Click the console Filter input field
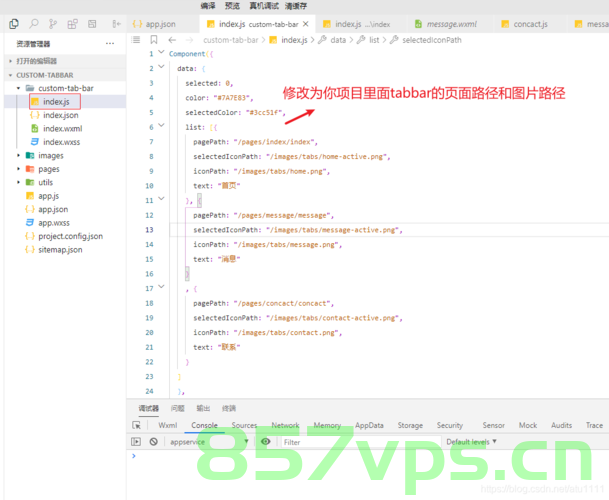 click(x=361, y=442)
